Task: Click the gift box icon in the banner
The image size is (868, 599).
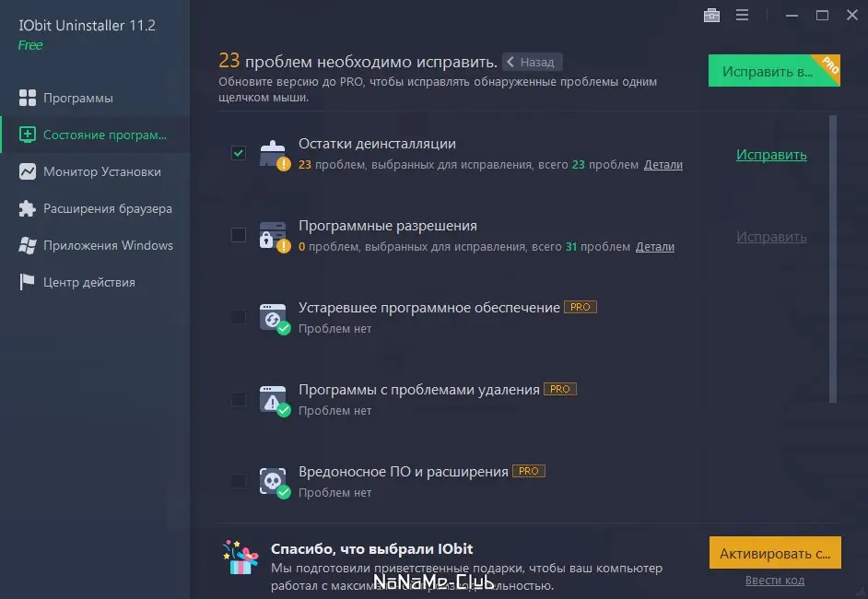Action: coord(240,558)
